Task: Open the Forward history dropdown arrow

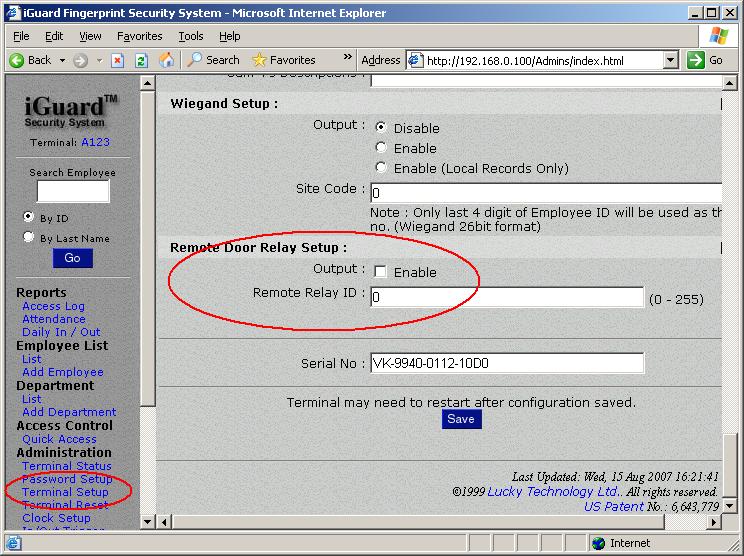Action: pos(99,61)
